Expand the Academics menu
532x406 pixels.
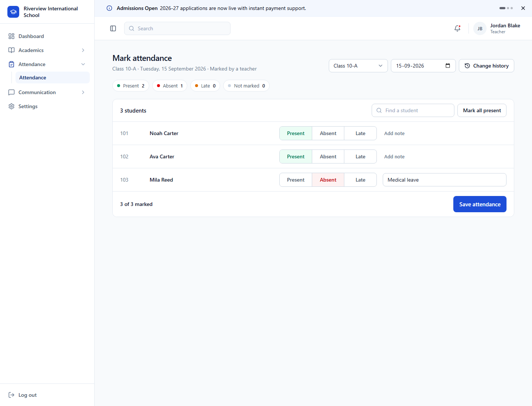(47, 50)
